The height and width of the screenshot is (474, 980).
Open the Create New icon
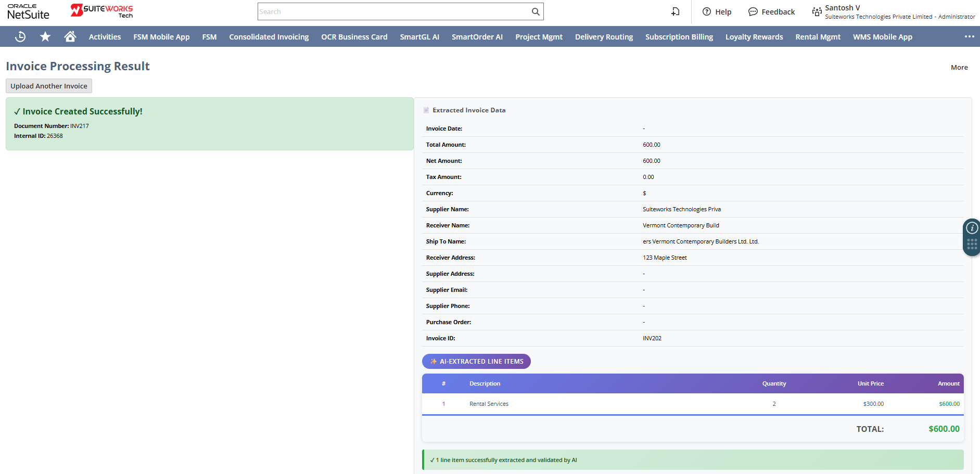676,12
